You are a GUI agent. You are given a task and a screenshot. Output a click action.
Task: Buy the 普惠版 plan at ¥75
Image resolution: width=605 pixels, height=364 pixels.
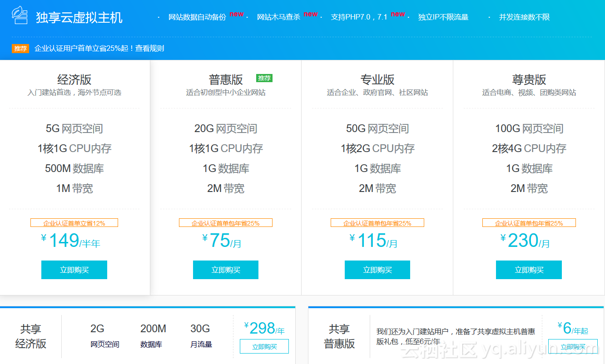(x=226, y=270)
